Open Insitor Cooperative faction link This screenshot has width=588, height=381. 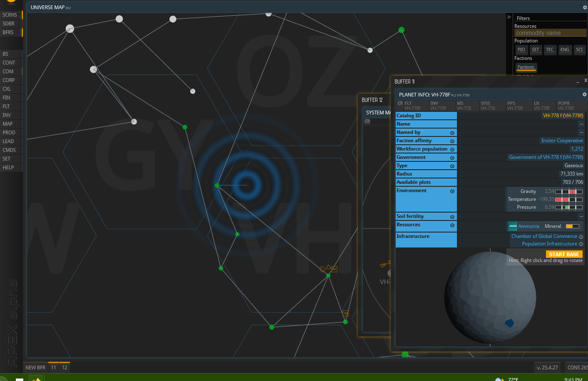click(562, 141)
